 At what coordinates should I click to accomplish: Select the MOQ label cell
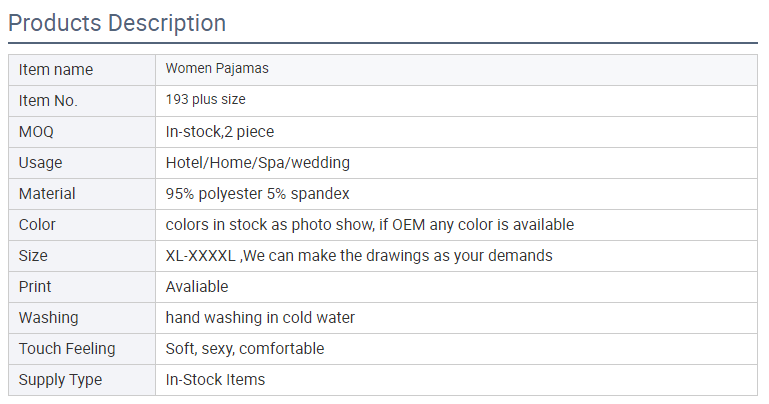(x=82, y=132)
